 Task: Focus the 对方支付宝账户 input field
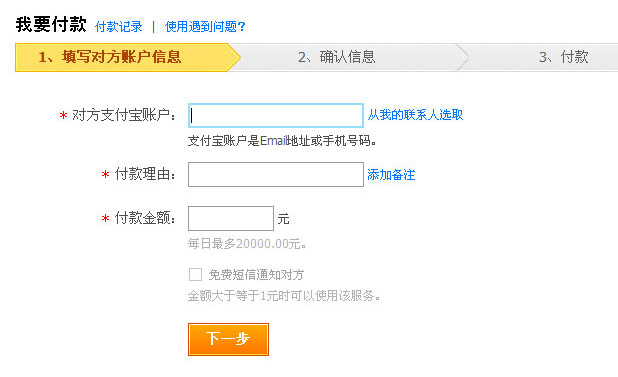pos(275,115)
